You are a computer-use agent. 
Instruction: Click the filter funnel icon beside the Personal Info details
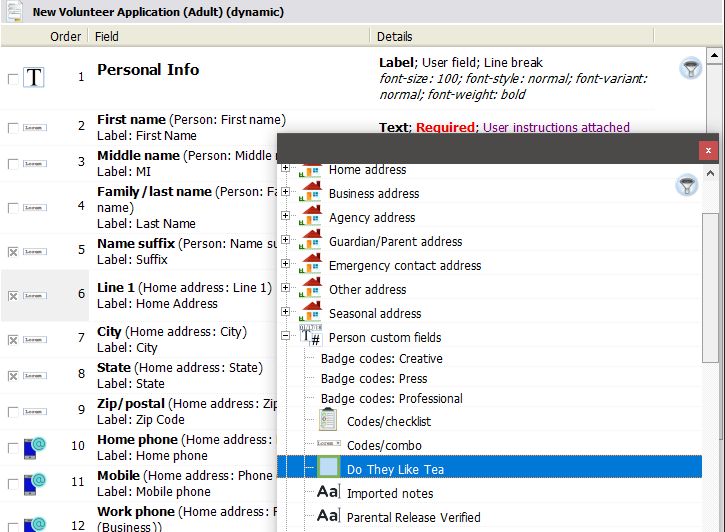point(690,68)
